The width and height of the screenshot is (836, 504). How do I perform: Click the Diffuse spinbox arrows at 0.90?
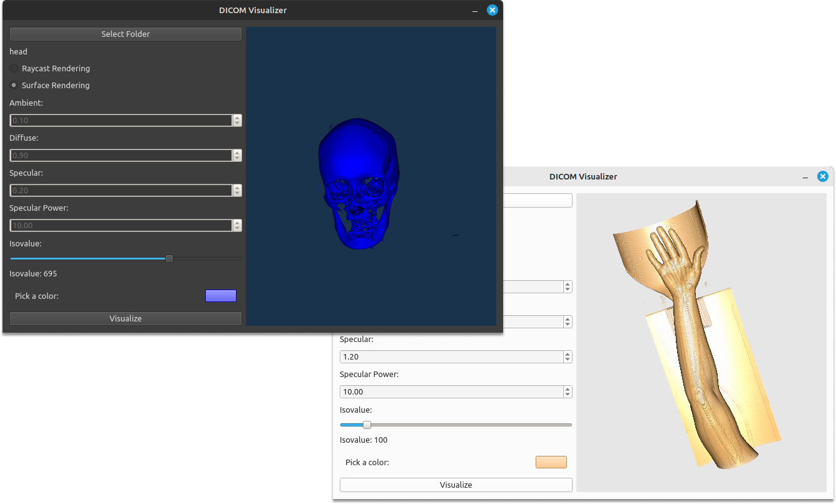coord(237,155)
